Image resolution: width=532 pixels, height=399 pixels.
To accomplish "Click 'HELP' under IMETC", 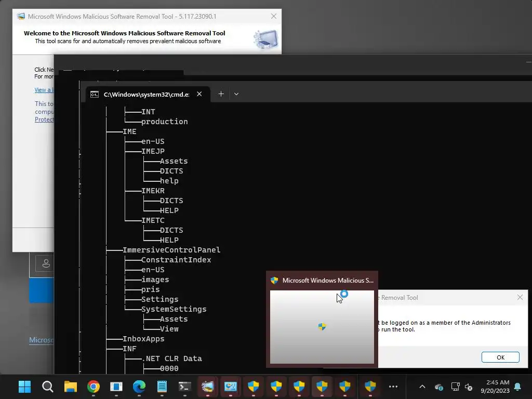I will point(169,240).
